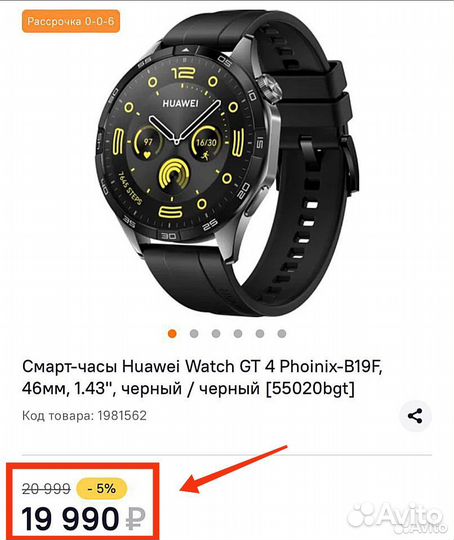This screenshot has width=454, height=540.
Task: Click the Huawei watch product photo
Action: [x=227, y=162]
